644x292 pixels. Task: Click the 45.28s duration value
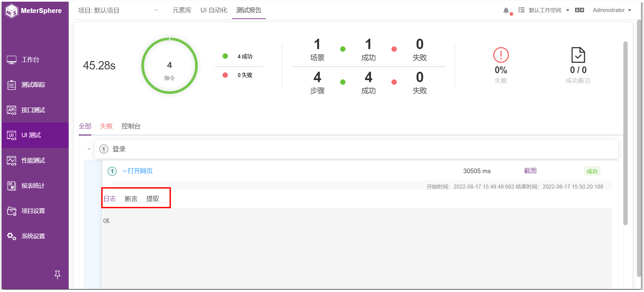coord(99,66)
